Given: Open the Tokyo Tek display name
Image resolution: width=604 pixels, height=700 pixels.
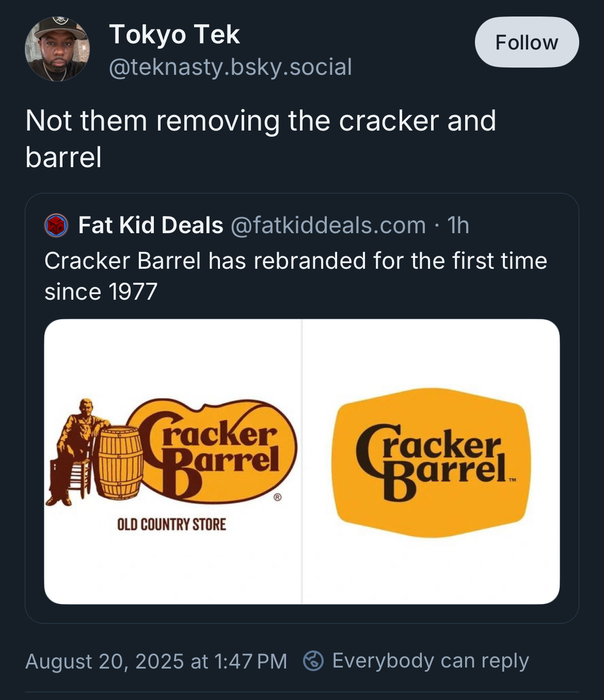Looking at the screenshot, I should coord(174,35).
